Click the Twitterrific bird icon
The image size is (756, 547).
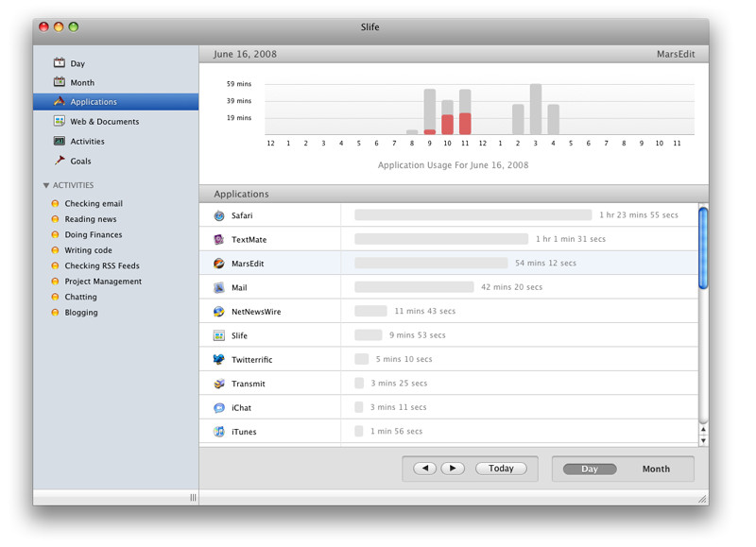219,360
